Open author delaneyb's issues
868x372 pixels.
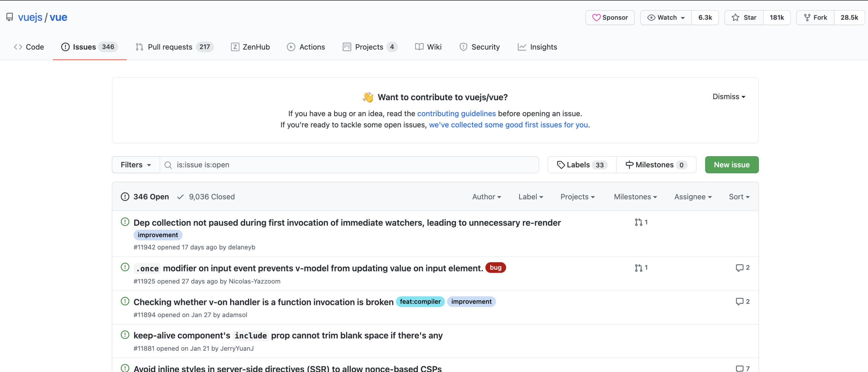[x=242, y=247]
